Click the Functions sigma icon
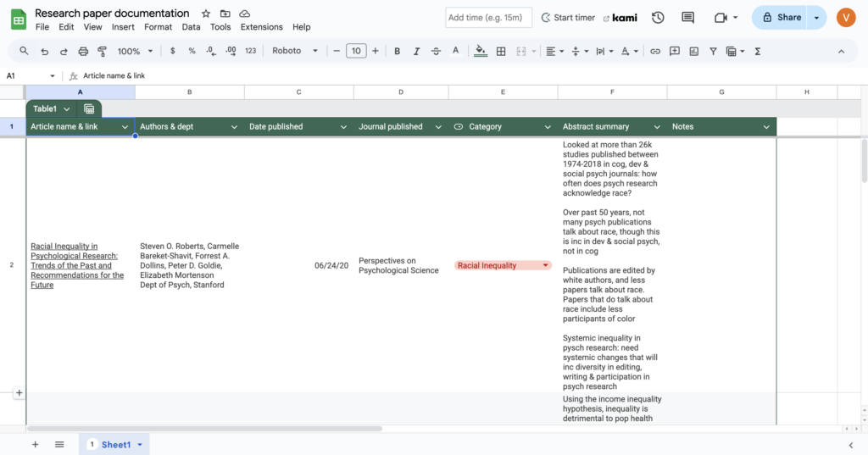 757,51
